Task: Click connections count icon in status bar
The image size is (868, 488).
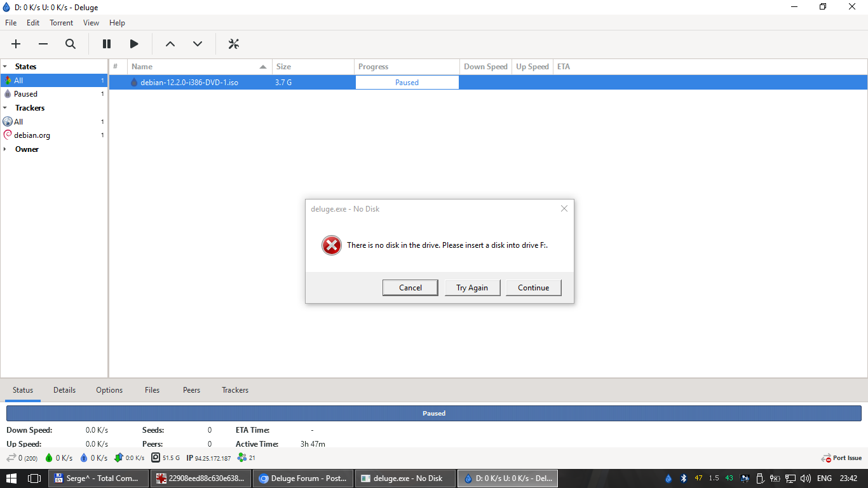Action: 11,457
